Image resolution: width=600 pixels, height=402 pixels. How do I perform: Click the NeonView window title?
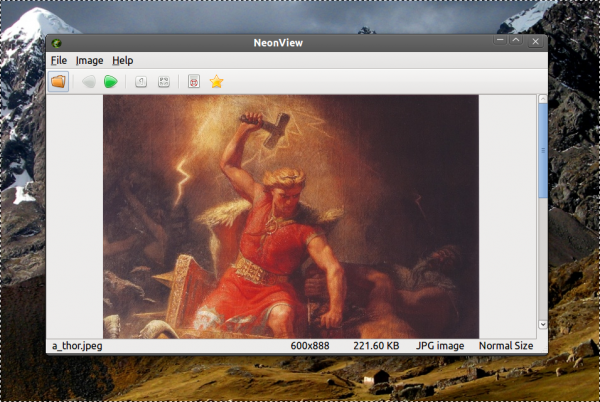pyautogui.click(x=278, y=43)
